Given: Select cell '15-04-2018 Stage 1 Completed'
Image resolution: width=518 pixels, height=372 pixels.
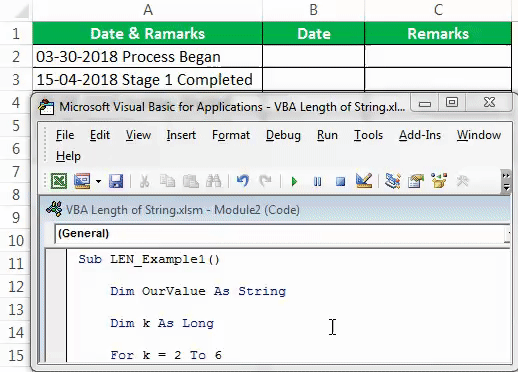Looking at the screenshot, I should pos(148,79).
